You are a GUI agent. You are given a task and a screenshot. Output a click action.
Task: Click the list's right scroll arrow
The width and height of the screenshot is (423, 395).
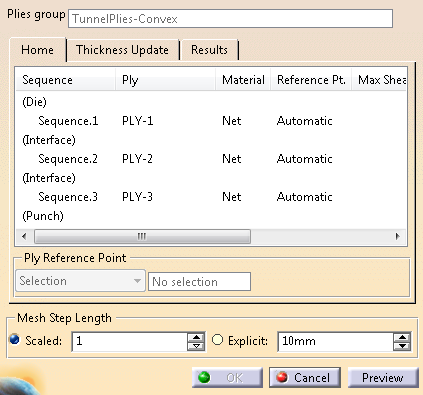point(397,236)
